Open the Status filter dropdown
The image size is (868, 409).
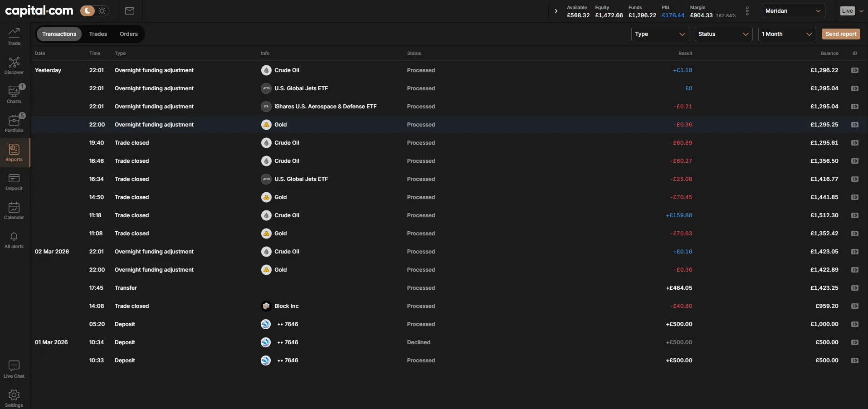(x=723, y=34)
